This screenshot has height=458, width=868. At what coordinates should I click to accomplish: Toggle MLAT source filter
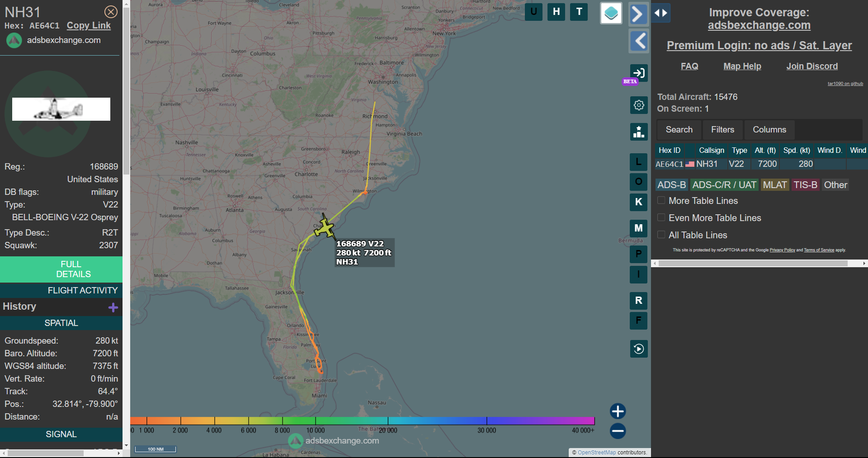775,185
